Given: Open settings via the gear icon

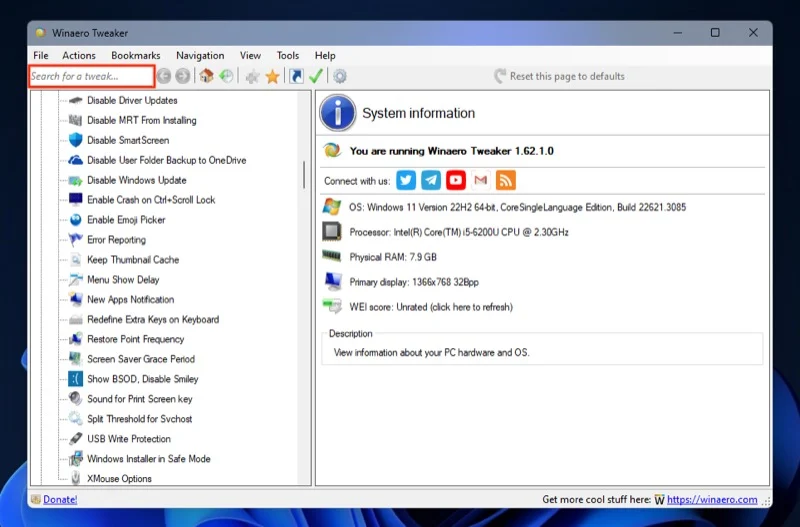Looking at the screenshot, I should 340,77.
